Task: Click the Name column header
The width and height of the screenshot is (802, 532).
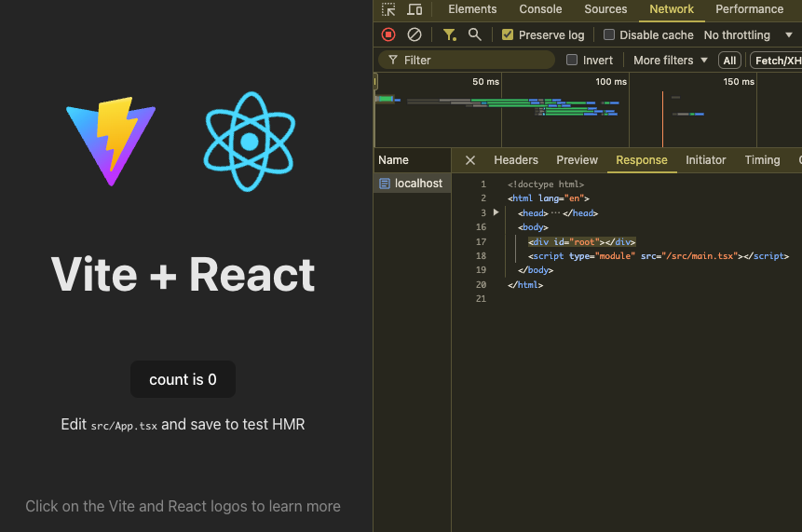Action: 413,160
